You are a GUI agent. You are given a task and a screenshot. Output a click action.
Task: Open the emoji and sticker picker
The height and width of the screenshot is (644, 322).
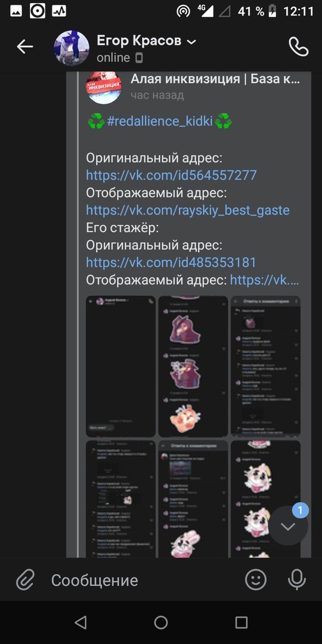[255, 580]
